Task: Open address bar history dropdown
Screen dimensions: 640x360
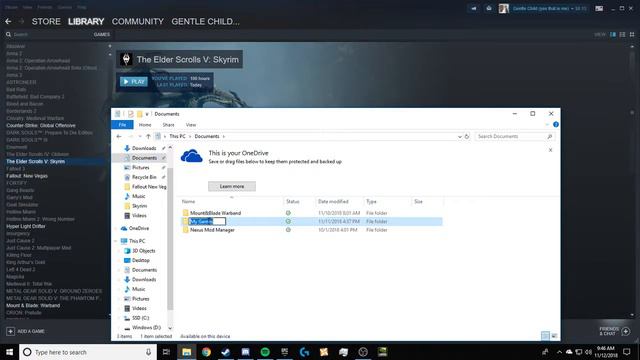Action: coord(460,136)
